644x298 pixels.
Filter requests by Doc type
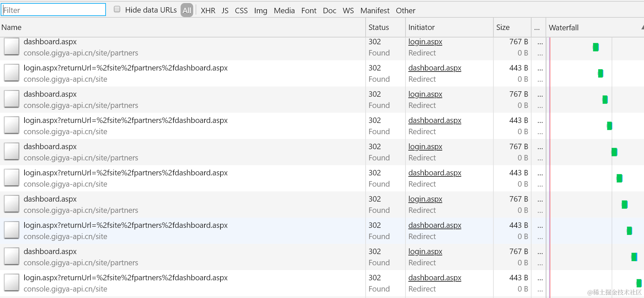(x=329, y=11)
